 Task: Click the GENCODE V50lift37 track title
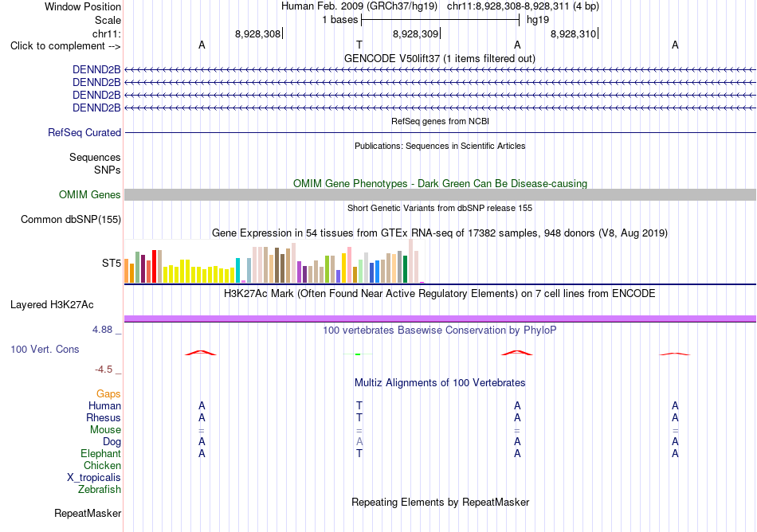(x=440, y=59)
